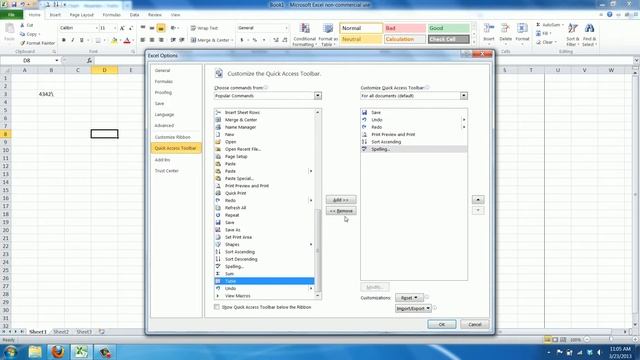Image resolution: width=640 pixels, height=360 pixels.
Task: Open Windows Start menu
Action: [x=11, y=351]
